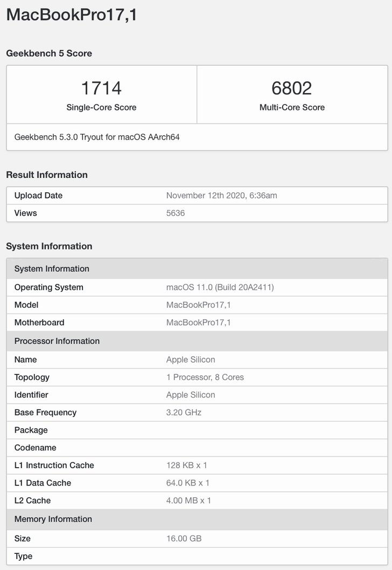Viewport: 392px width, 570px height.
Task: Click the Name row label
Action: click(25, 359)
